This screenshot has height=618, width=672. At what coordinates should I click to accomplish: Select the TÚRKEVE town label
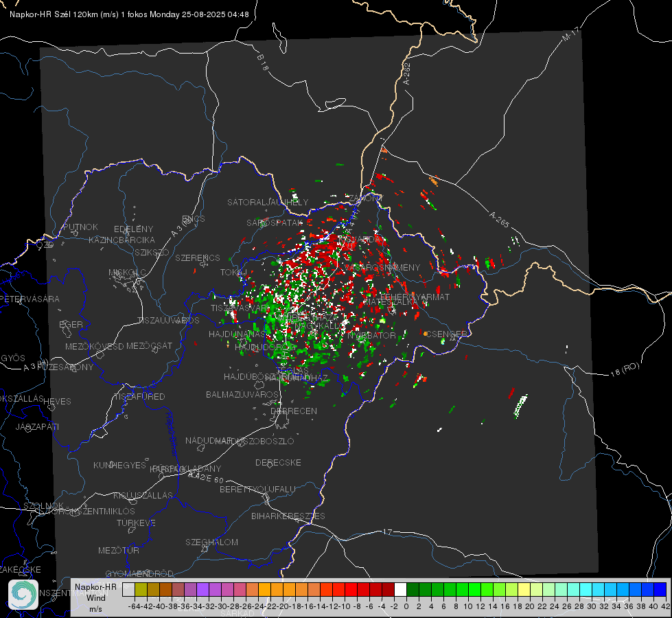click(x=137, y=523)
